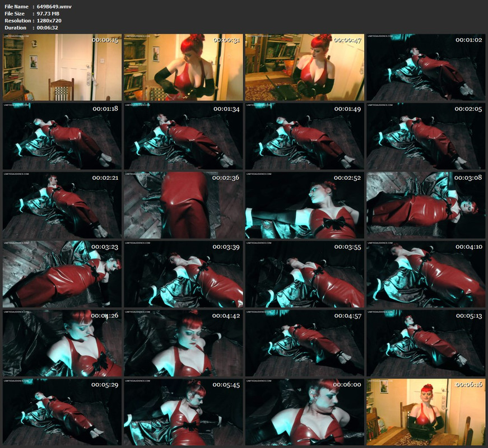The width and height of the screenshot is (488, 448).
Task: Open the thumbnail stamped 00:00:15
Action: coord(62,67)
